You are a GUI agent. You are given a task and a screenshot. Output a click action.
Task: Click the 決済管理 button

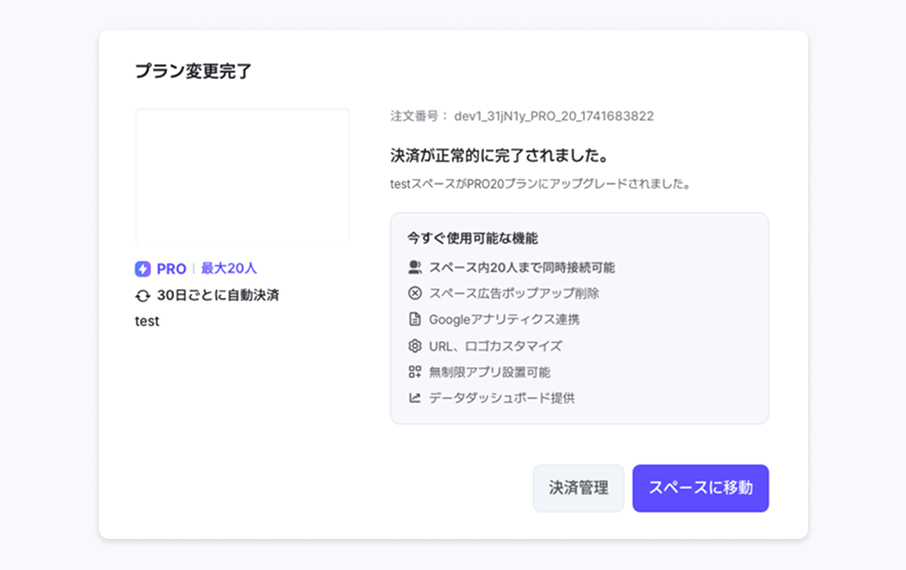pos(578,488)
